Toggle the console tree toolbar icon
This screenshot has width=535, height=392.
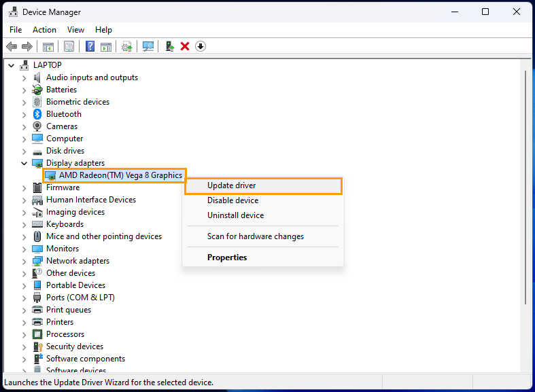tap(48, 46)
